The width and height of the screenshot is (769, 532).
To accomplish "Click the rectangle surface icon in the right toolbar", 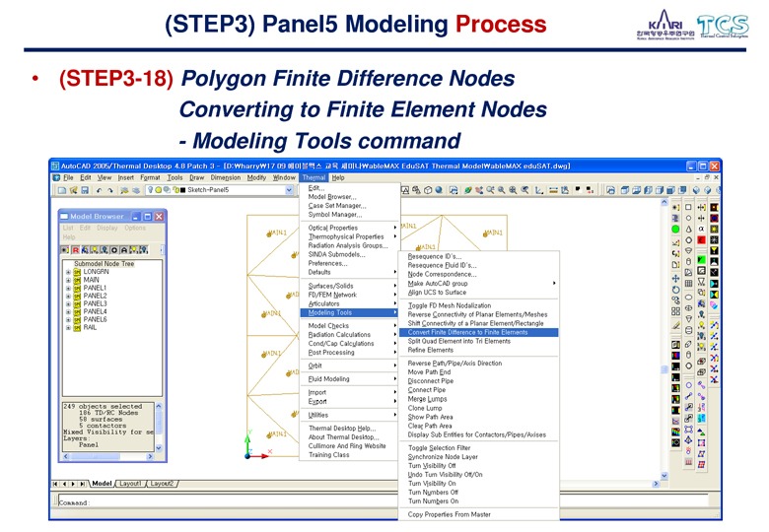I will pyautogui.click(x=688, y=207).
